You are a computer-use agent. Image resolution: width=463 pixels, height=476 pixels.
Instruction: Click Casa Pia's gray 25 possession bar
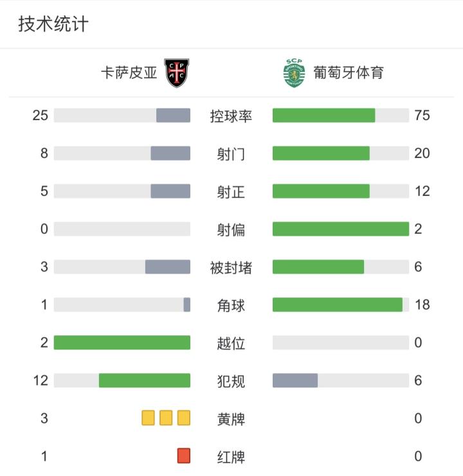(x=173, y=116)
